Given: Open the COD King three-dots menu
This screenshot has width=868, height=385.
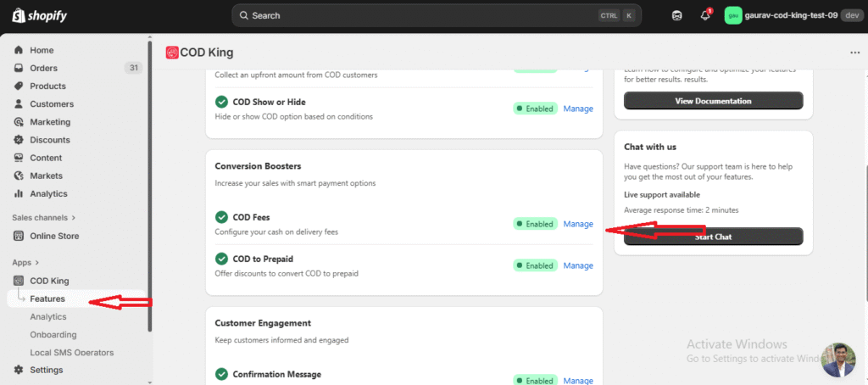Looking at the screenshot, I should pyautogui.click(x=854, y=53).
